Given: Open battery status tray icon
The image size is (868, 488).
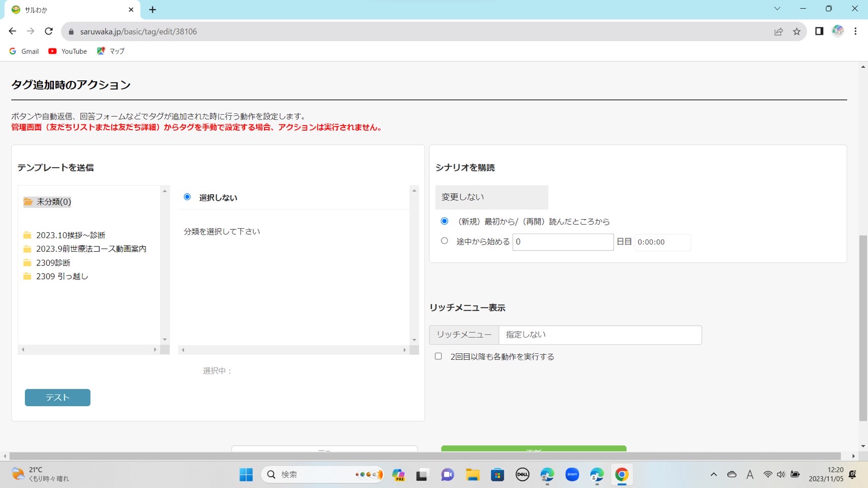Looking at the screenshot, I should point(795,474).
